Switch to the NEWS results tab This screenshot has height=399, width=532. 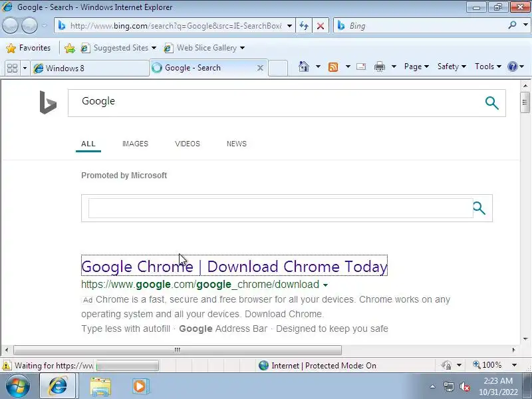[237, 144]
